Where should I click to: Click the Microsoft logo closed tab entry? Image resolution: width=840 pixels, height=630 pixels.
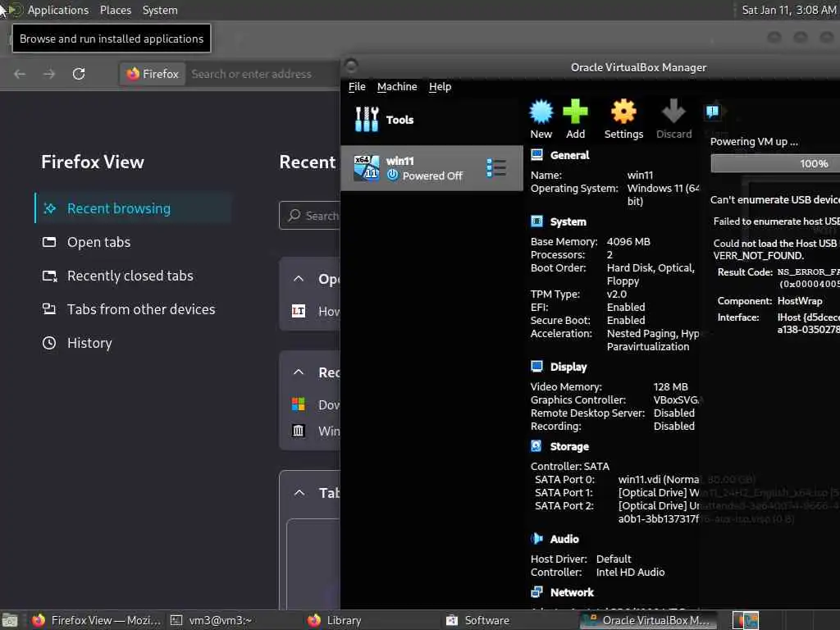point(315,404)
